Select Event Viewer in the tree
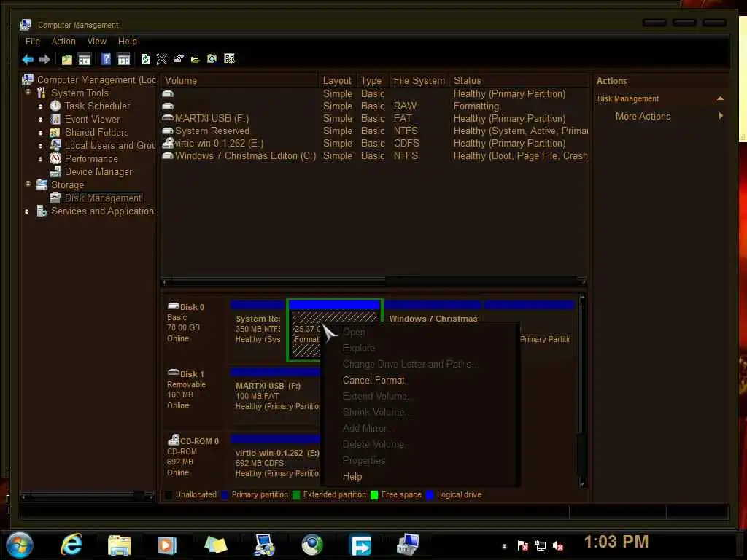The image size is (747, 560). click(x=93, y=120)
